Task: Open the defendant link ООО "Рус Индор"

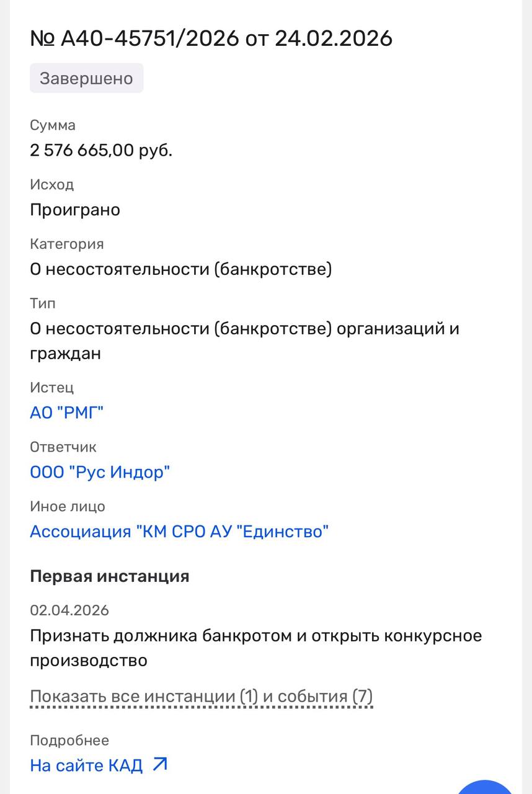Action: [x=100, y=472]
